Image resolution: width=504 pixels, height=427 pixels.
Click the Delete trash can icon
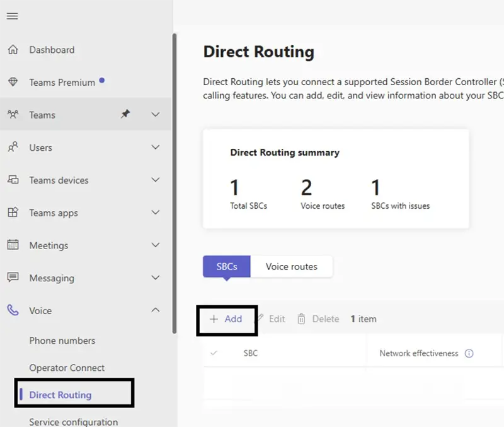pyautogui.click(x=301, y=319)
